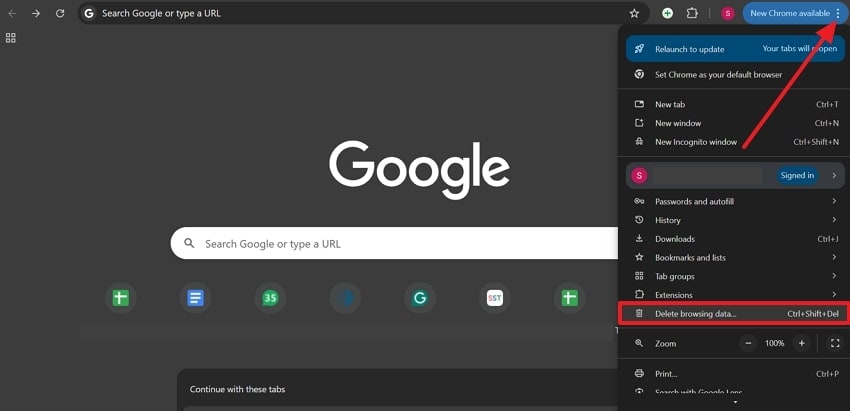
Task: Show more menu items with bottom arrow
Action: 736,402
